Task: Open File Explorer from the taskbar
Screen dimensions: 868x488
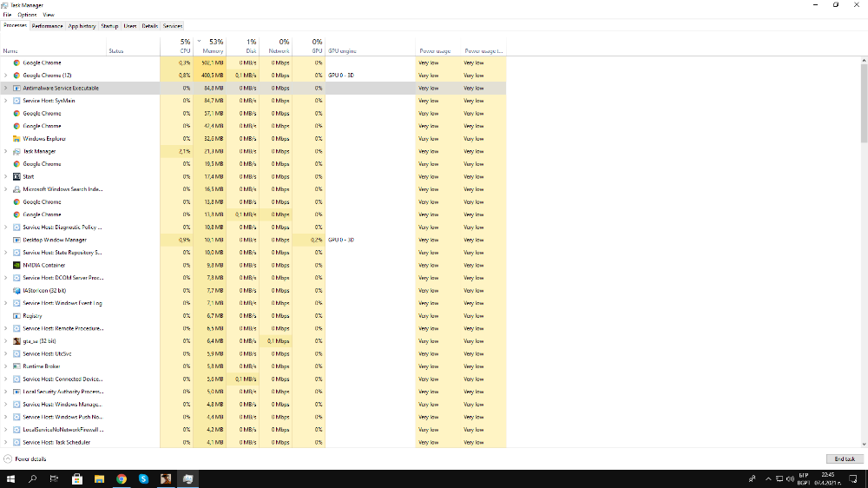Action: (x=99, y=479)
